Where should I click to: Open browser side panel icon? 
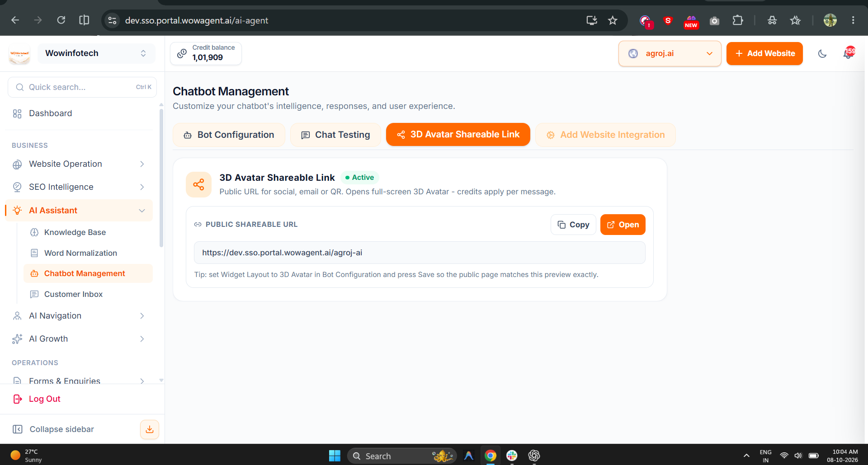coord(84,20)
